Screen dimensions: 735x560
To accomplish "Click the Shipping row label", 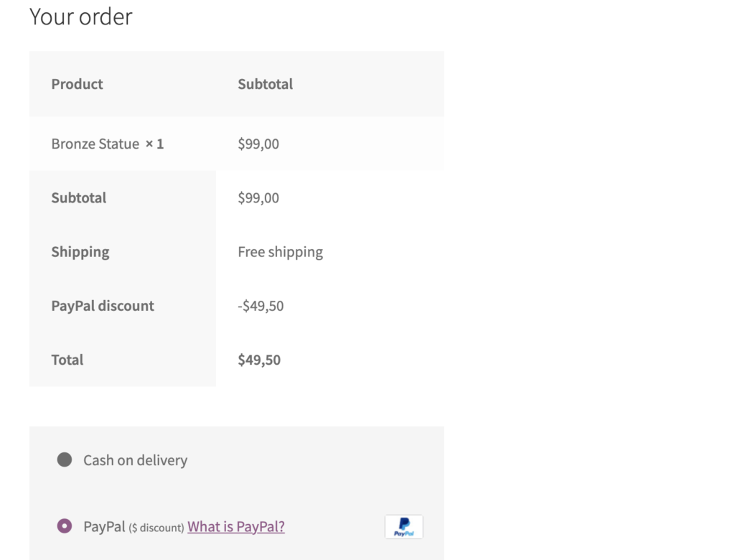I will pyautogui.click(x=80, y=252).
